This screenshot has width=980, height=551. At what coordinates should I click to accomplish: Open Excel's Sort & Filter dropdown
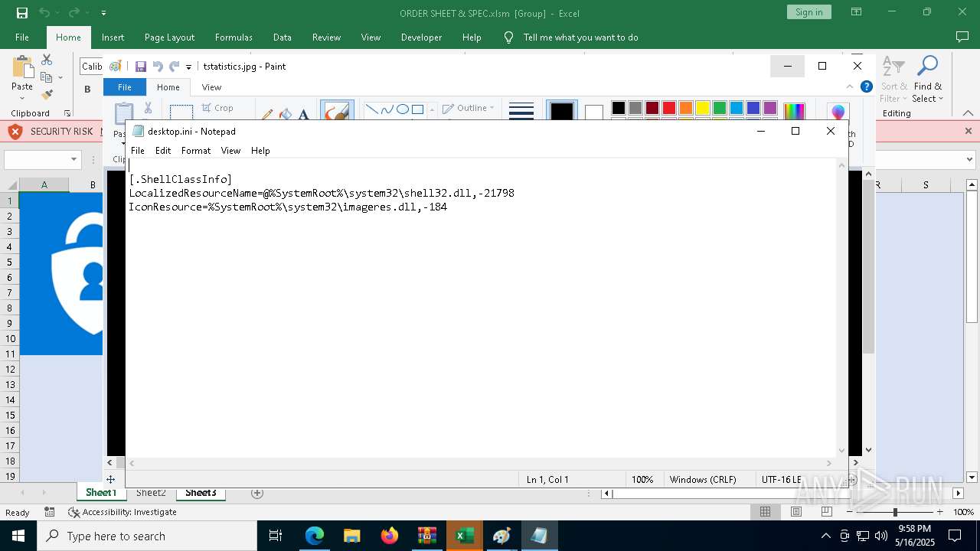[893, 80]
